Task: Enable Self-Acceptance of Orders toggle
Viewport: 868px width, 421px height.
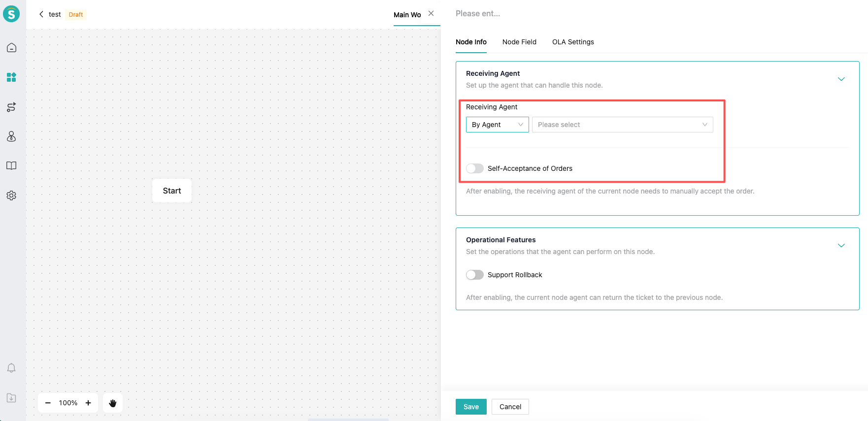Action: click(x=475, y=168)
